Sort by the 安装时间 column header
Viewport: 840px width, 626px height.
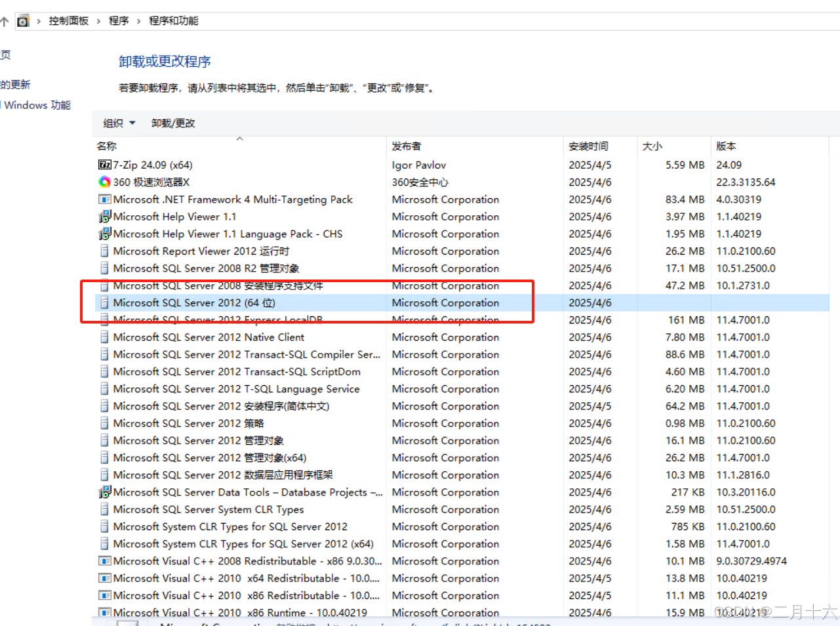coord(588,146)
